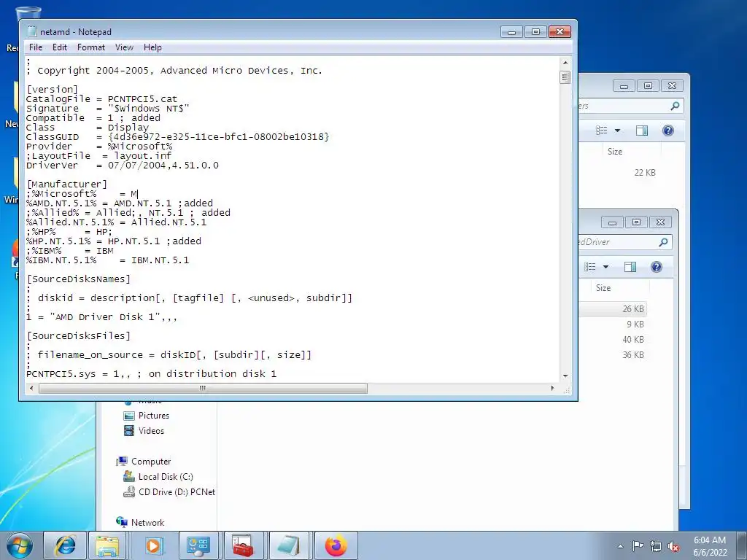Open view options dropdown arrow in upper Explorer window
Screen dimensions: 747x560
click(x=617, y=131)
